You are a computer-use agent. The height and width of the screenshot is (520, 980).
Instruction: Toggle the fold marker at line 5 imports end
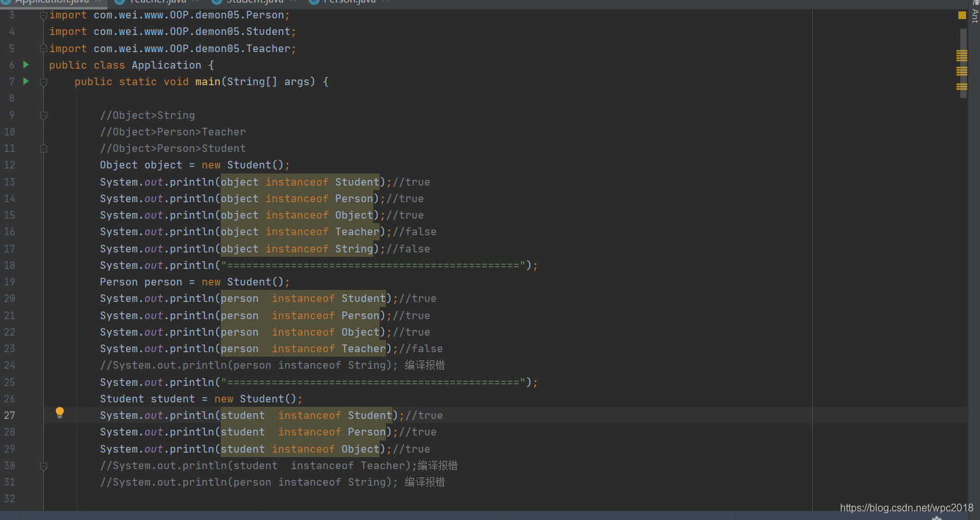pos(43,48)
